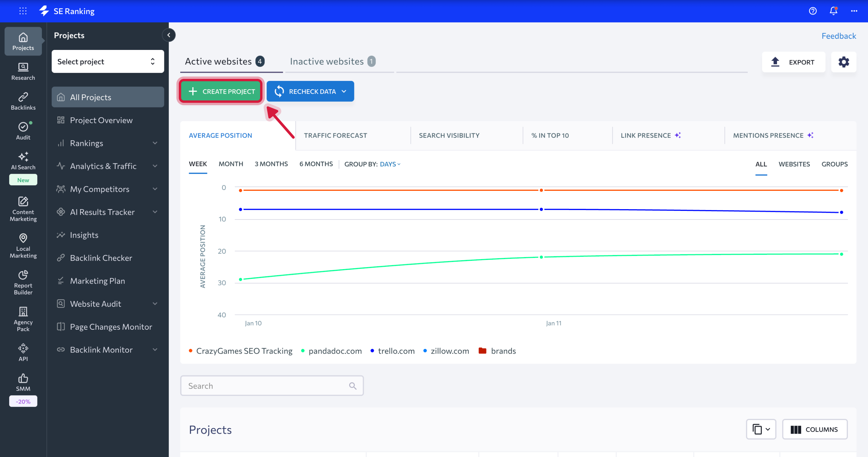Open dashboard settings via the gear icon
Viewport: 868px width, 457px height.
coord(844,62)
